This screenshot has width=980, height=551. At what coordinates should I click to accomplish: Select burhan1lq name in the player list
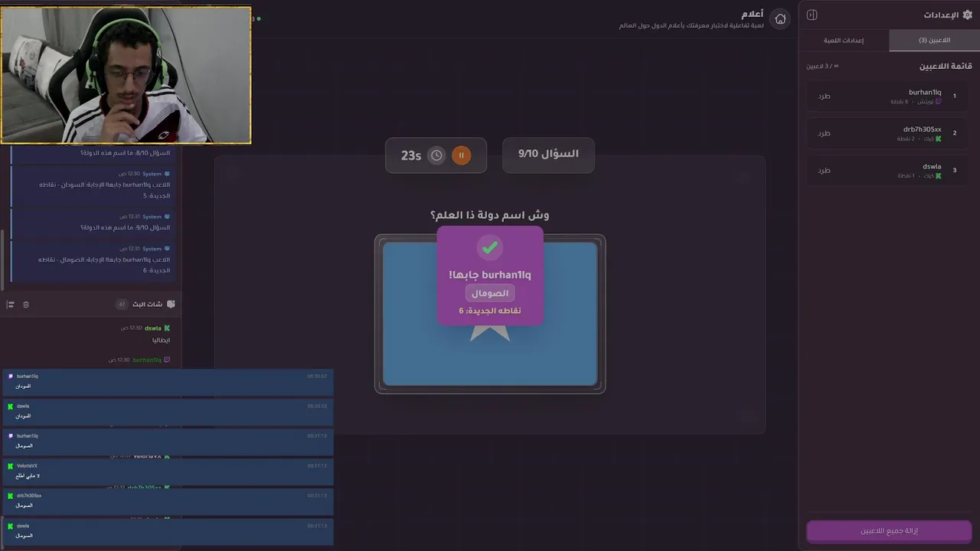[x=925, y=93]
